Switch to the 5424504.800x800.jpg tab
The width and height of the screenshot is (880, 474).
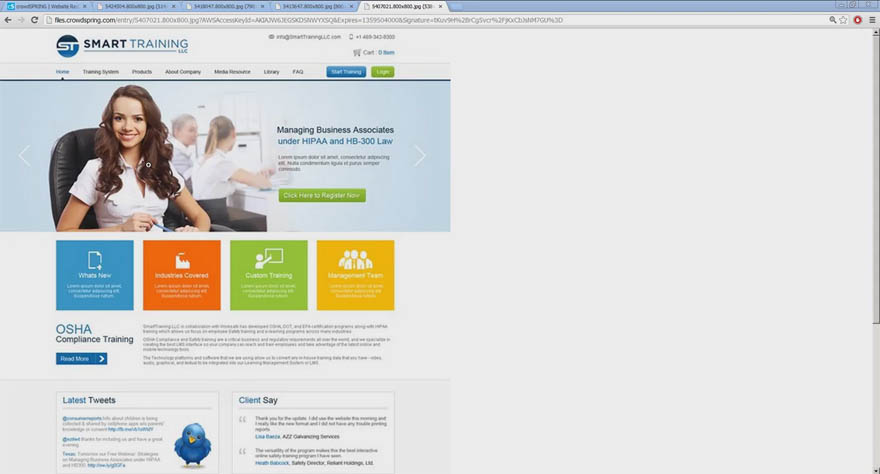(x=135, y=6)
